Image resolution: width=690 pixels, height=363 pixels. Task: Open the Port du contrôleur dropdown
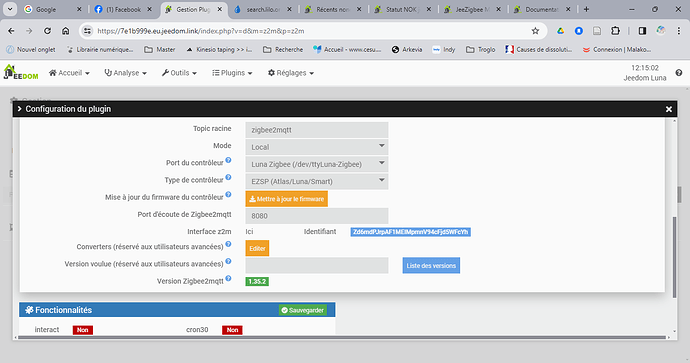point(317,164)
